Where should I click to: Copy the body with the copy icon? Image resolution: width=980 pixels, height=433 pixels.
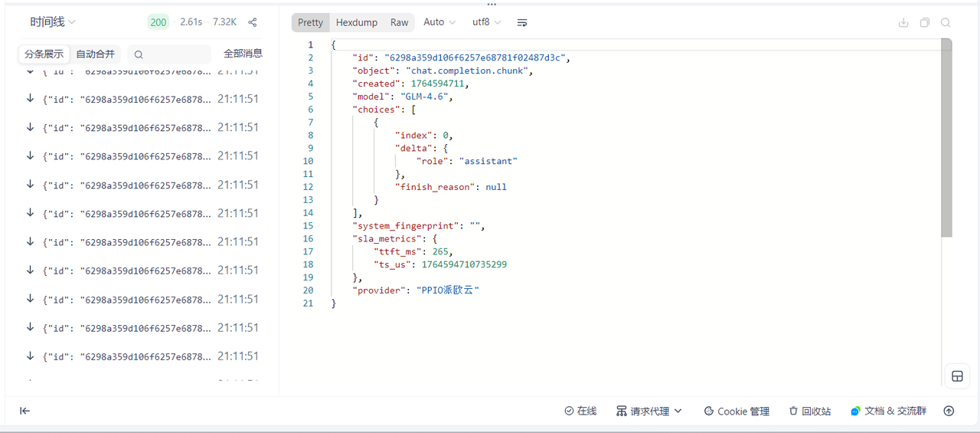tap(925, 23)
